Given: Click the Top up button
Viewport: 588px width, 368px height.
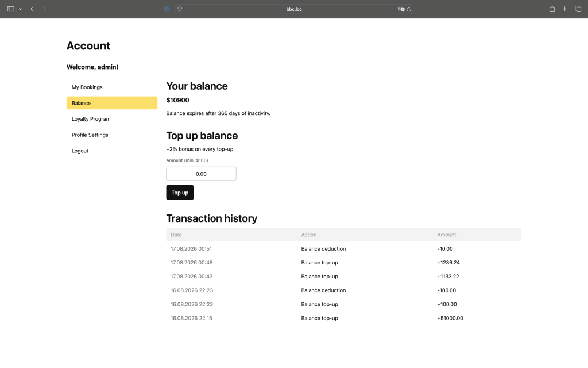Looking at the screenshot, I should tap(180, 193).
